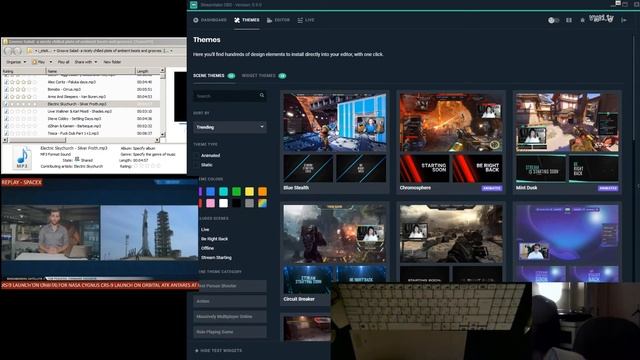Screen dimensions: 640x360
Task: Toggle night mode icon in Streamlabs header
Action: [553, 20]
